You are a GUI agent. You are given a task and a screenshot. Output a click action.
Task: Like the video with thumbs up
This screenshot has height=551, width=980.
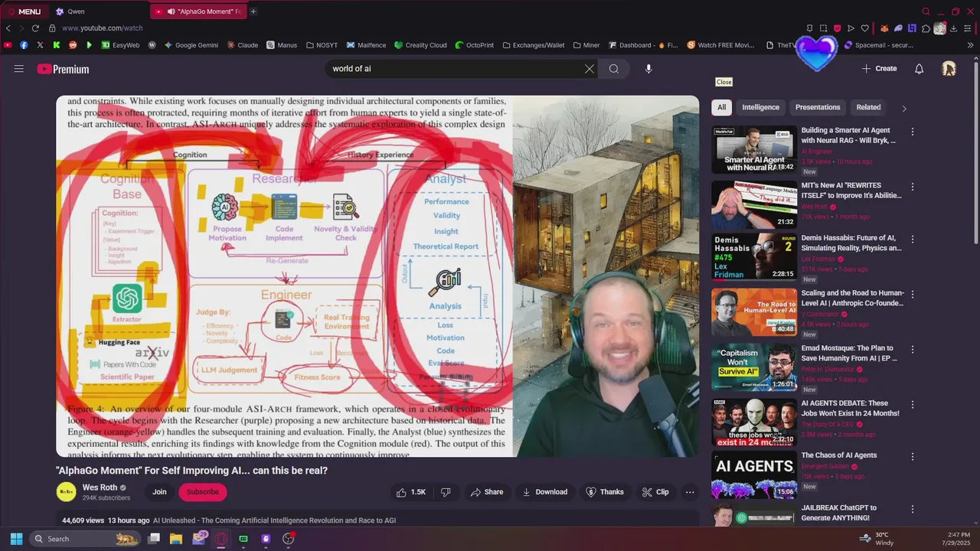click(x=411, y=492)
